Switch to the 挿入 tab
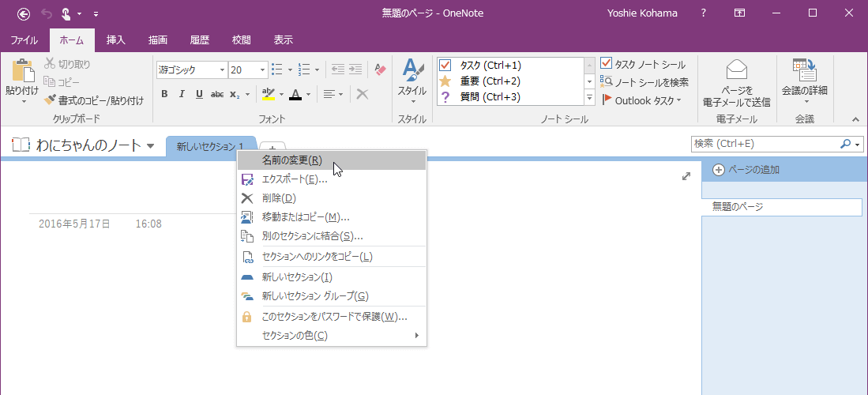The image size is (868, 395). [115, 39]
